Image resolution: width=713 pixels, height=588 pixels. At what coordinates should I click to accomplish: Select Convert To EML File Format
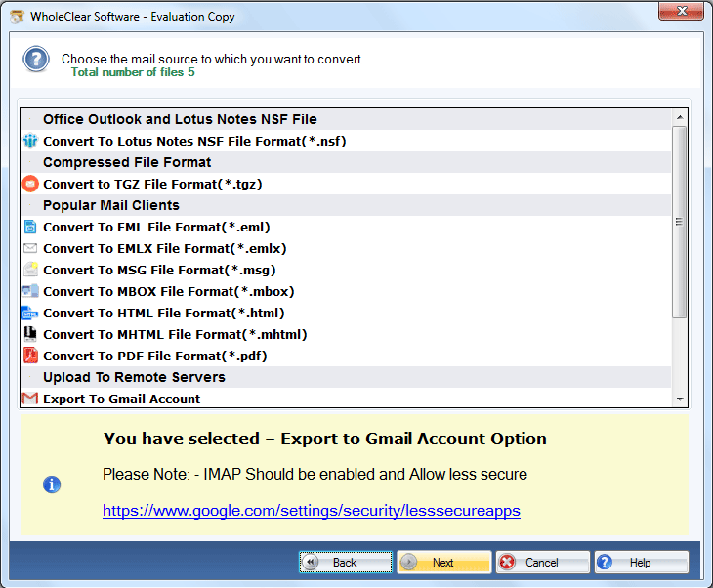pyautogui.click(x=346, y=227)
